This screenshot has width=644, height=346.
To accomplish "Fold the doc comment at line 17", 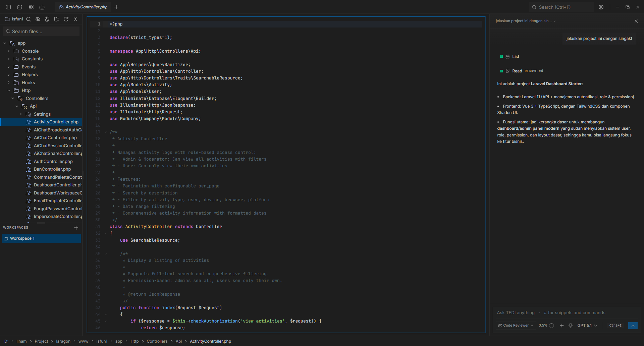I will (x=105, y=132).
